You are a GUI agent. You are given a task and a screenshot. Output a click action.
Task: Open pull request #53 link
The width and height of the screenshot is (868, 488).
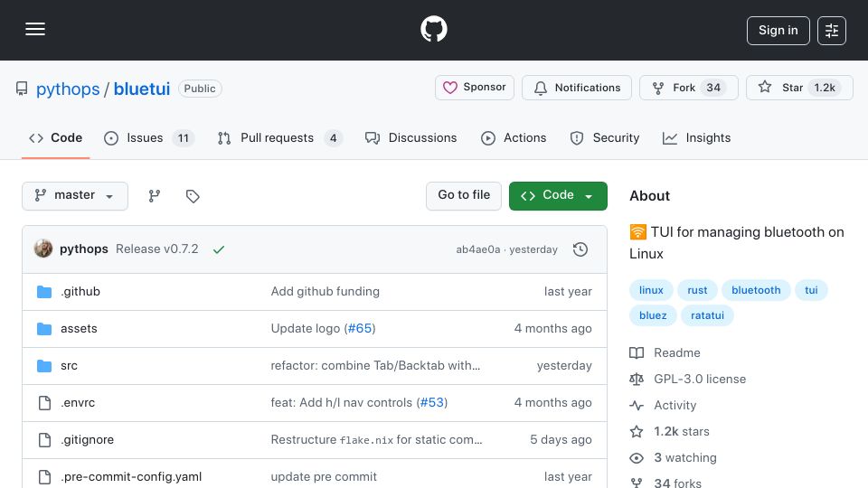(432, 403)
